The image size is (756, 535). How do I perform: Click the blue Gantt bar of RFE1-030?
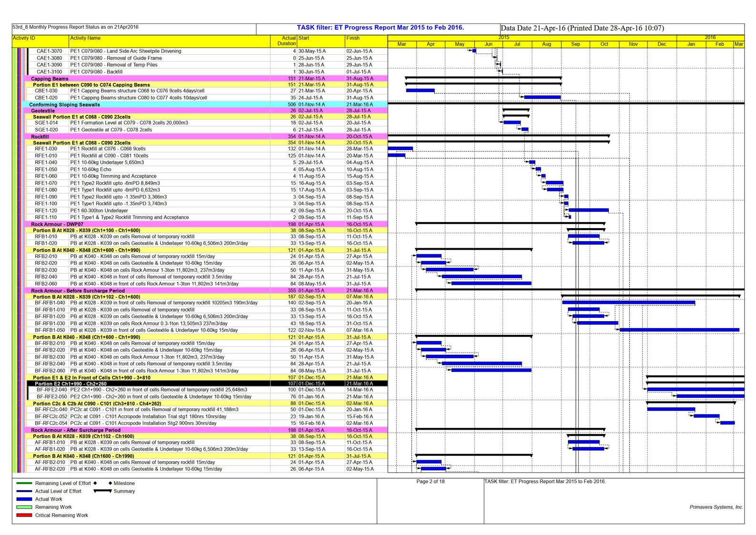[x=400, y=149]
